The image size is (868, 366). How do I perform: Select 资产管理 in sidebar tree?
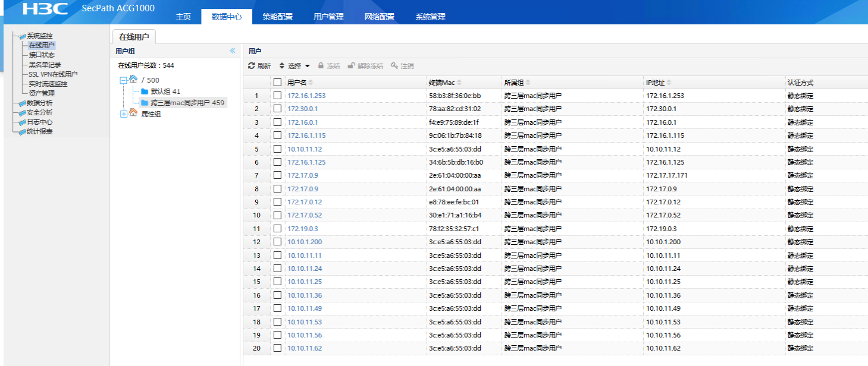tap(42, 93)
